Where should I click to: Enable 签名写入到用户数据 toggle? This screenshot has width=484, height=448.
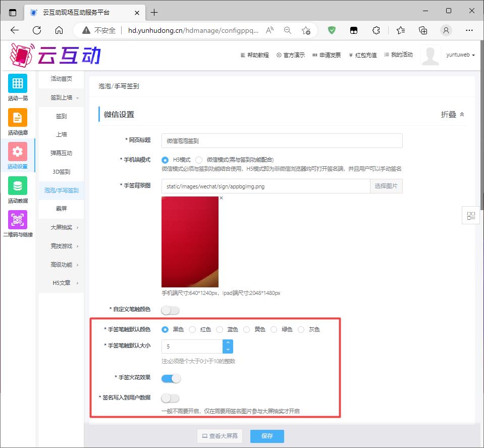(x=170, y=399)
